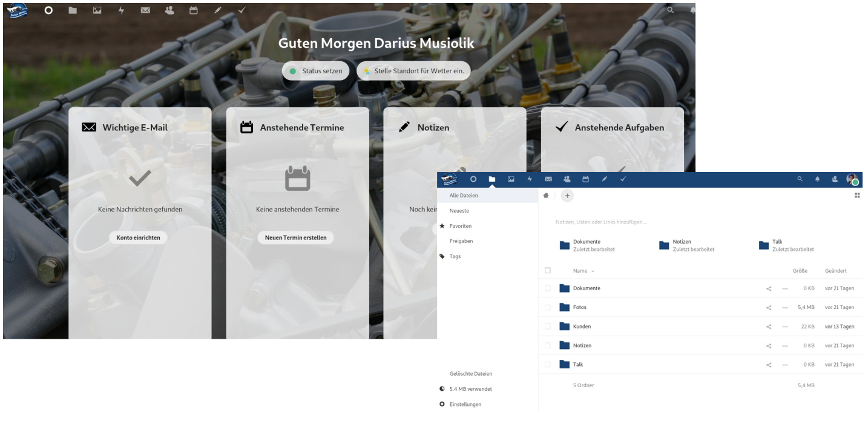868x429 pixels.
Task: Open the Tasks checkmark icon in the dashboard top bar
Action: (242, 10)
